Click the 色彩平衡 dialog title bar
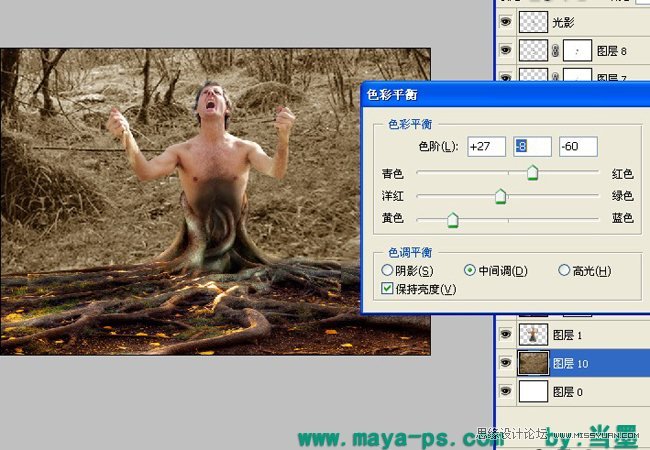Image resolution: width=650 pixels, height=450 pixels. pyautogui.click(x=506, y=95)
